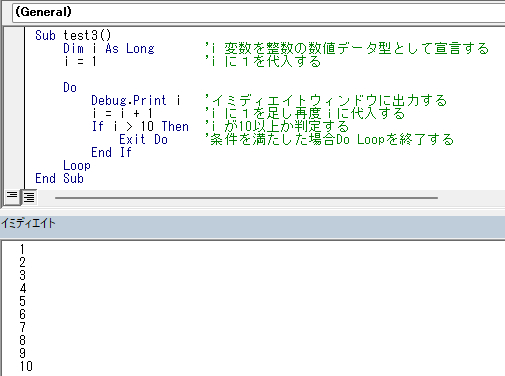Click the 'End If' line

[x=111, y=152]
